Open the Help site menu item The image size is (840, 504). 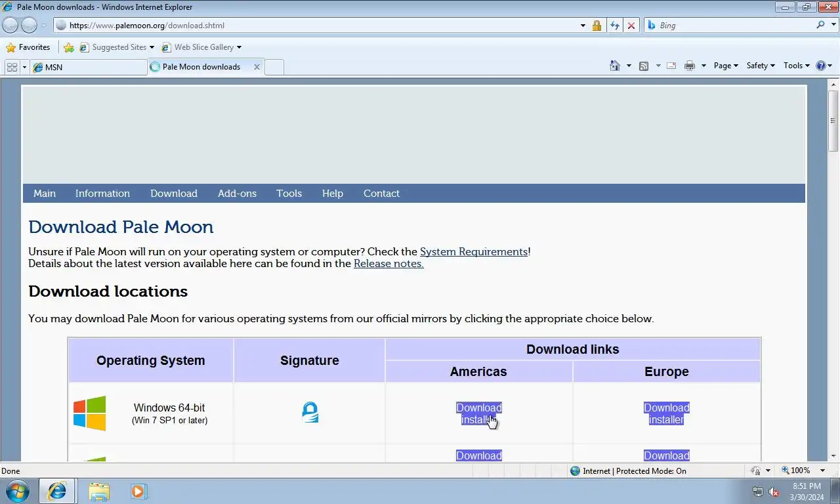tap(333, 194)
